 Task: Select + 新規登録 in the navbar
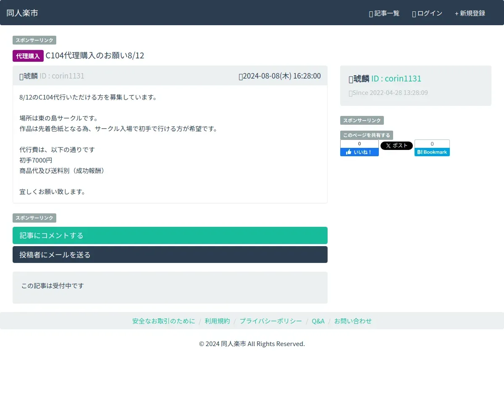(470, 13)
